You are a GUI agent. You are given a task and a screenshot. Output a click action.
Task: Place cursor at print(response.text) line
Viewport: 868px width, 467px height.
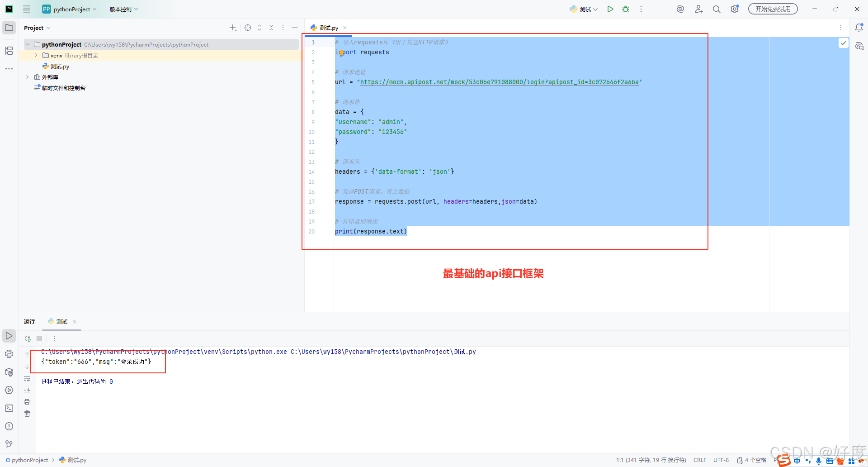(371, 231)
